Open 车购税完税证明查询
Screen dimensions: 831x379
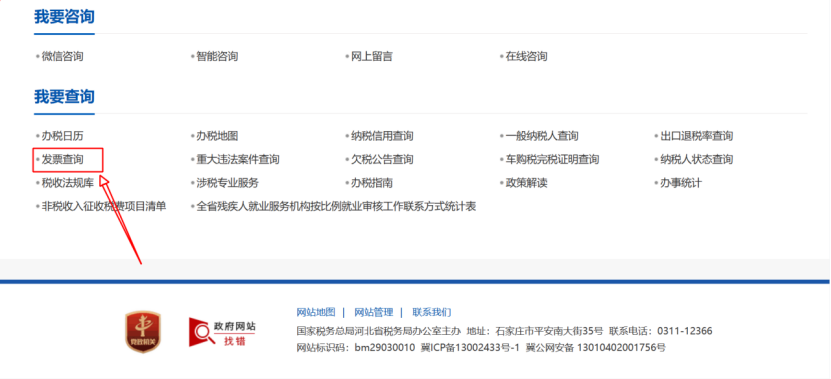(x=552, y=159)
